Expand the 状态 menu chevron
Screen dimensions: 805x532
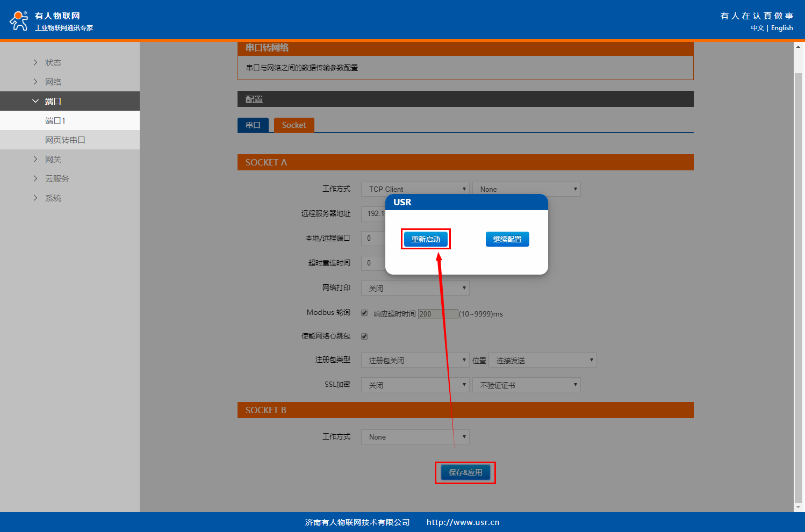coord(35,62)
